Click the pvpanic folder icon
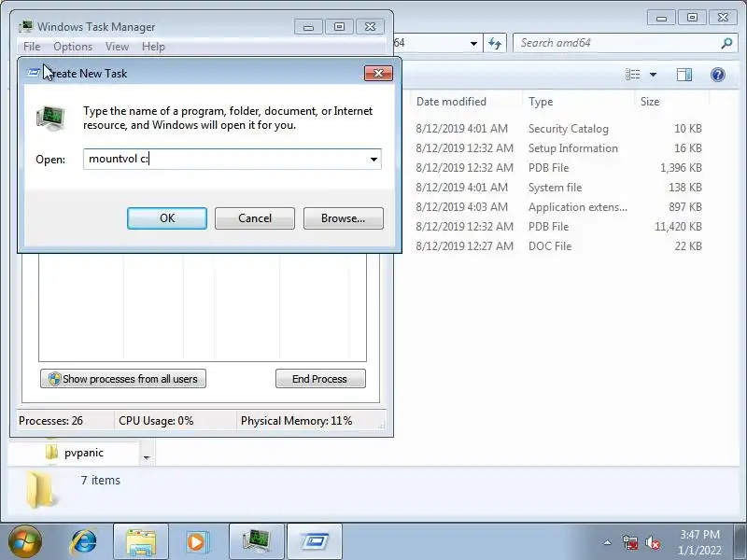This screenshot has height=560, width=747. (x=51, y=452)
